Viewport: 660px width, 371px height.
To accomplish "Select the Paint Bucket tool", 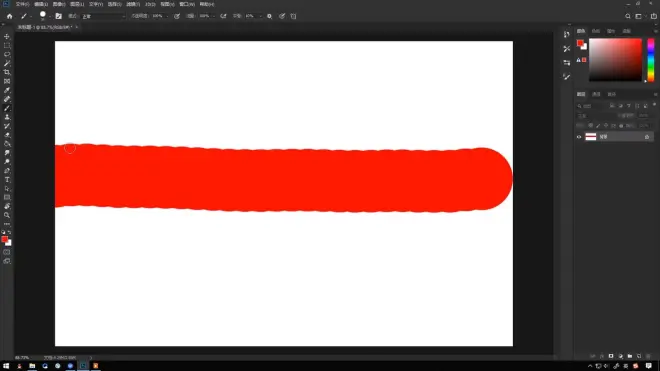I will (x=7, y=144).
